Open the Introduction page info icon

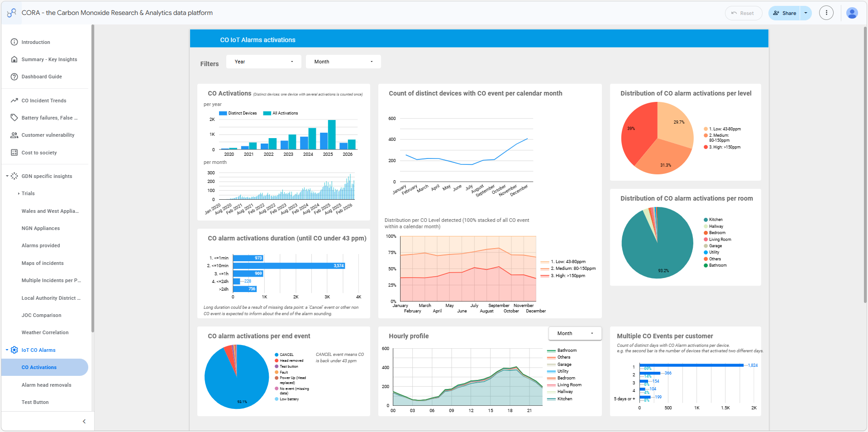click(x=14, y=42)
